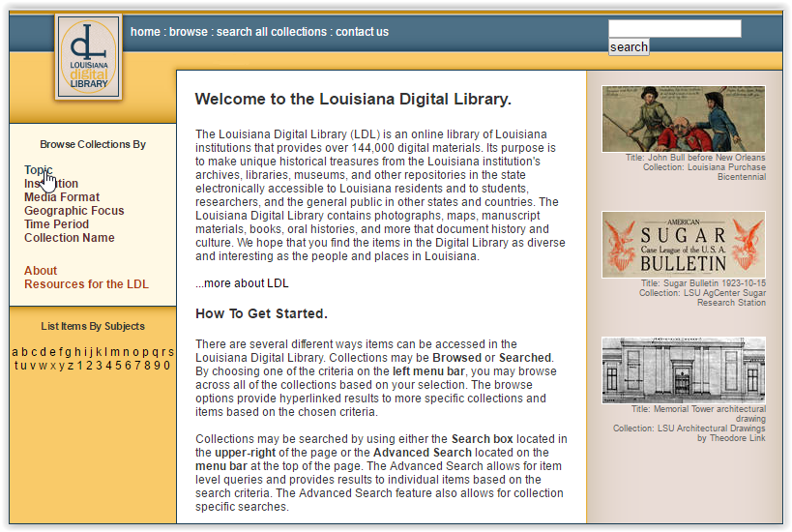The height and width of the screenshot is (532, 792).
Task: Open the home menu link
Action: pos(145,32)
